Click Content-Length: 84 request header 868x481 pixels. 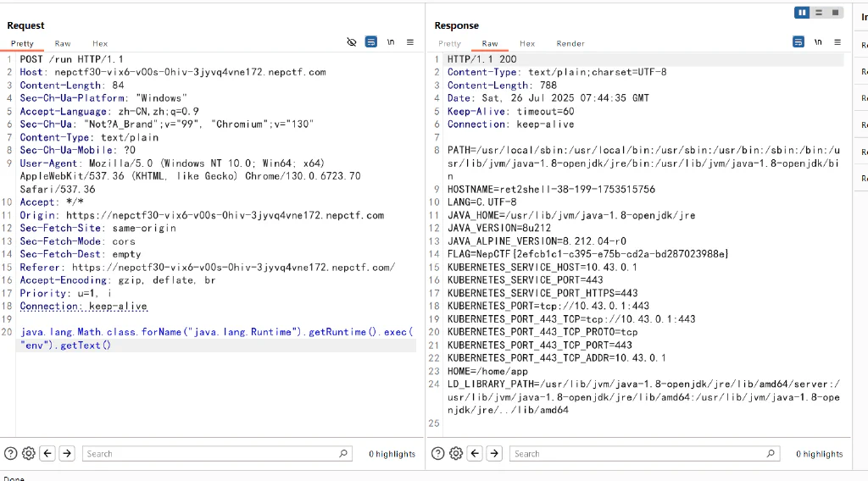tap(72, 86)
